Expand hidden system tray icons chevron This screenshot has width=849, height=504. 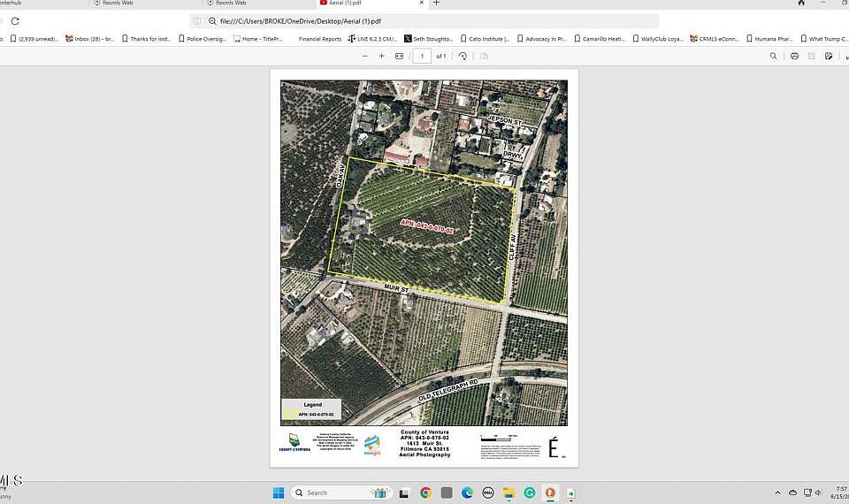tap(777, 493)
